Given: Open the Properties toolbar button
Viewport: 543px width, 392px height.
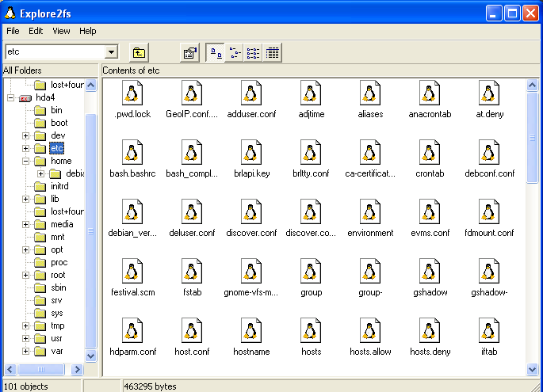Looking at the screenshot, I should point(189,53).
